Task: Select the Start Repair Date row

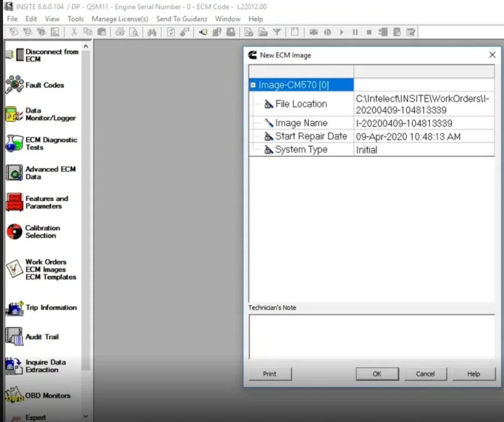Action: tap(371, 136)
